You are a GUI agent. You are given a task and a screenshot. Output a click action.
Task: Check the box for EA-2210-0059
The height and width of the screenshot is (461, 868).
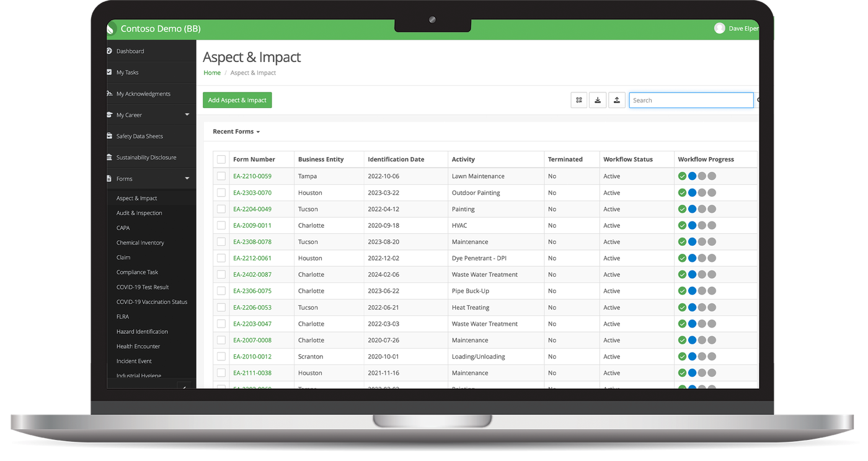[x=221, y=176]
